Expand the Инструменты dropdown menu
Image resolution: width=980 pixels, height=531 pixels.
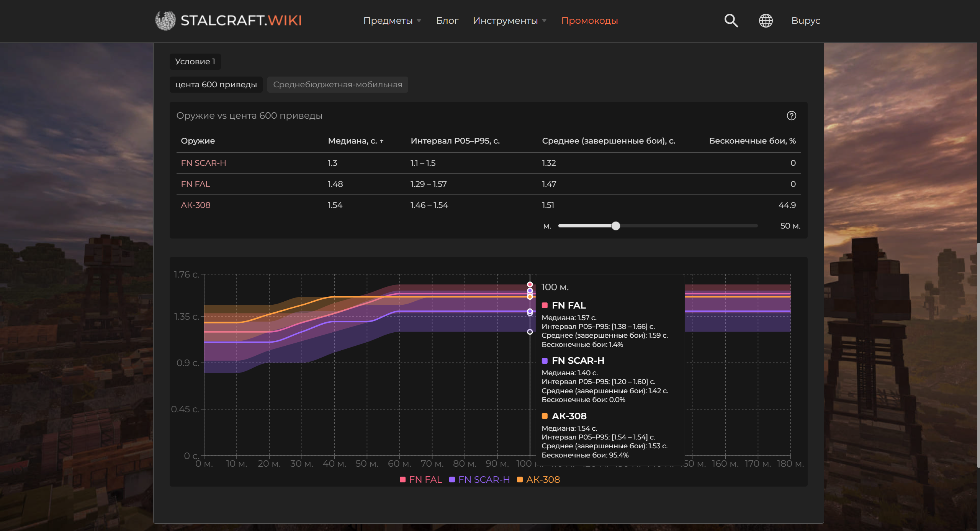pyautogui.click(x=510, y=21)
